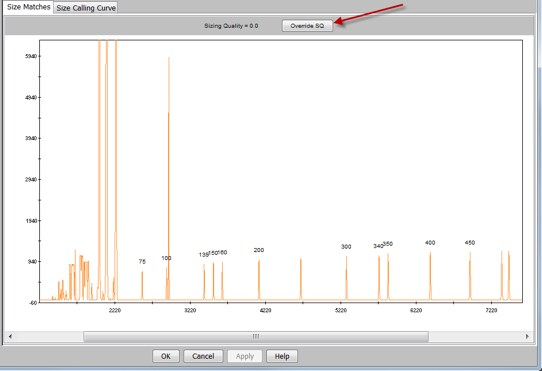The width and height of the screenshot is (542, 371).
Task: Select the tall peak labeled 100
Action: coord(169,178)
